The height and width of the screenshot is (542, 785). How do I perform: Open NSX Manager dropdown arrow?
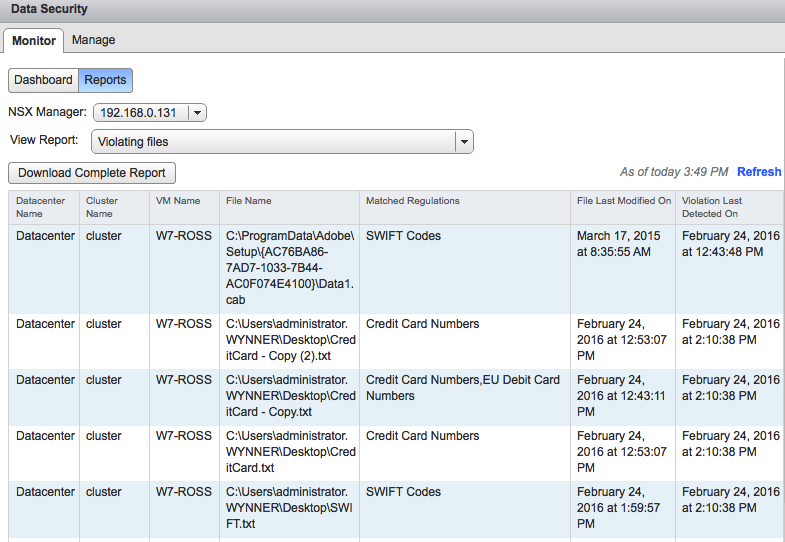pyautogui.click(x=197, y=113)
